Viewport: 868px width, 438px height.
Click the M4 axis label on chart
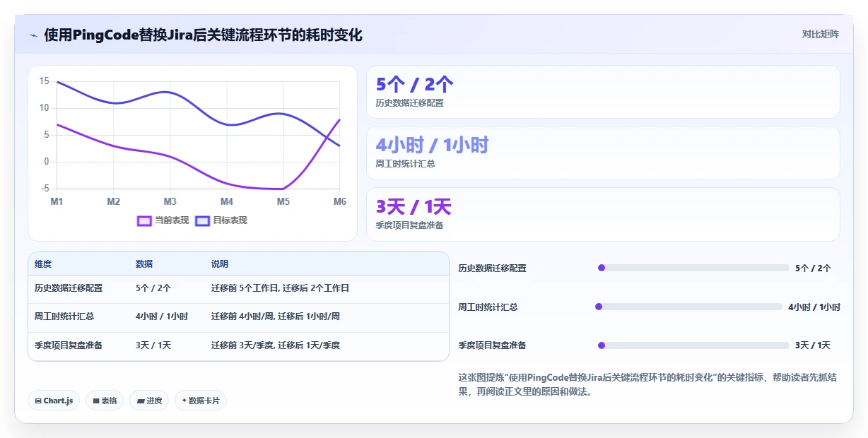(x=226, y=201)
